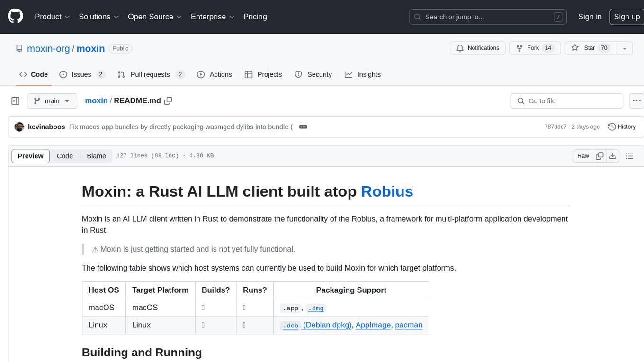
Task: Switch to the Code view
Action: [65, 156]
